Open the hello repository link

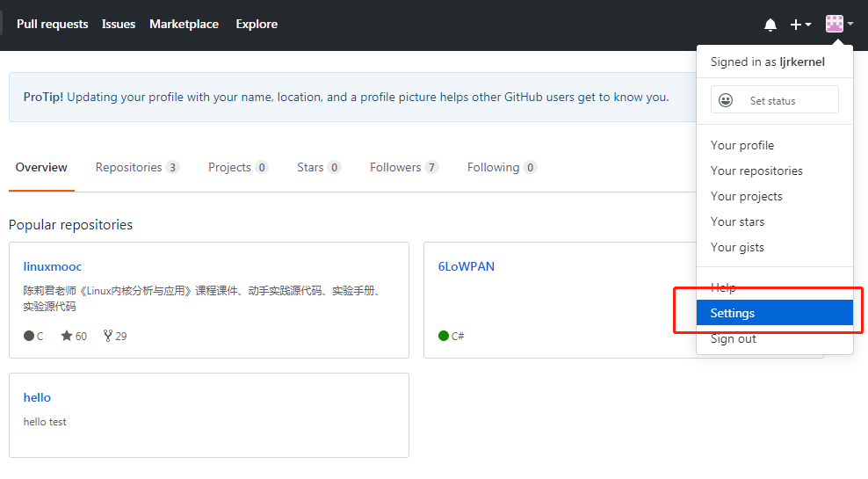[x=37, y=397]
